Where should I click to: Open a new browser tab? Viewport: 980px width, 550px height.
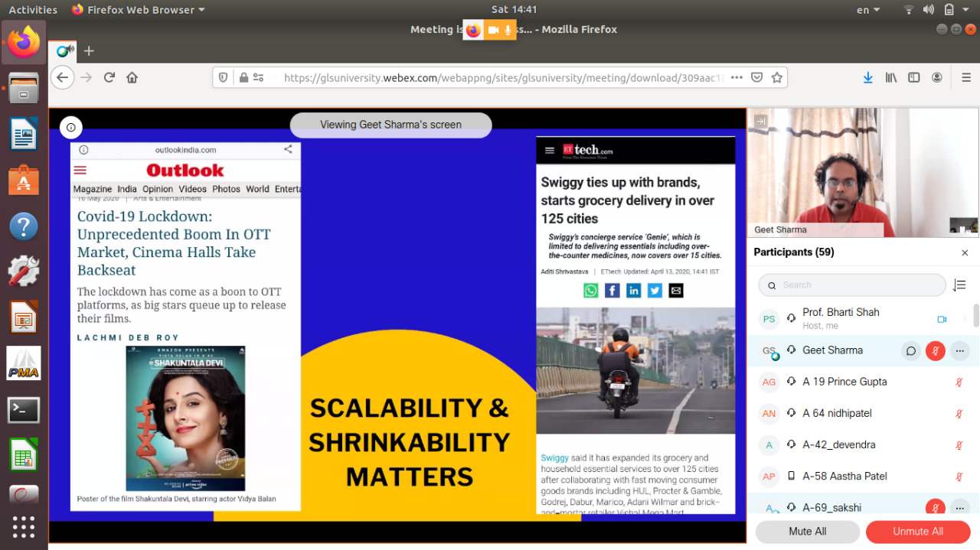tap(89, 51)
